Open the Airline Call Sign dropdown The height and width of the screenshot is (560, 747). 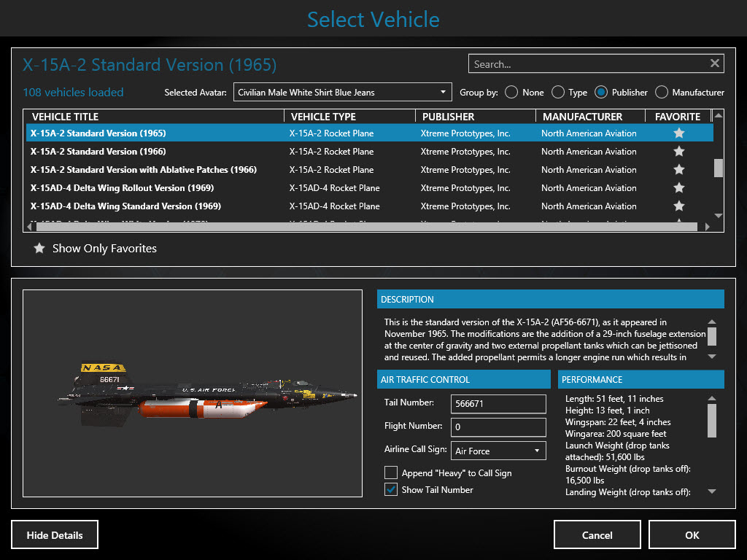498,451
